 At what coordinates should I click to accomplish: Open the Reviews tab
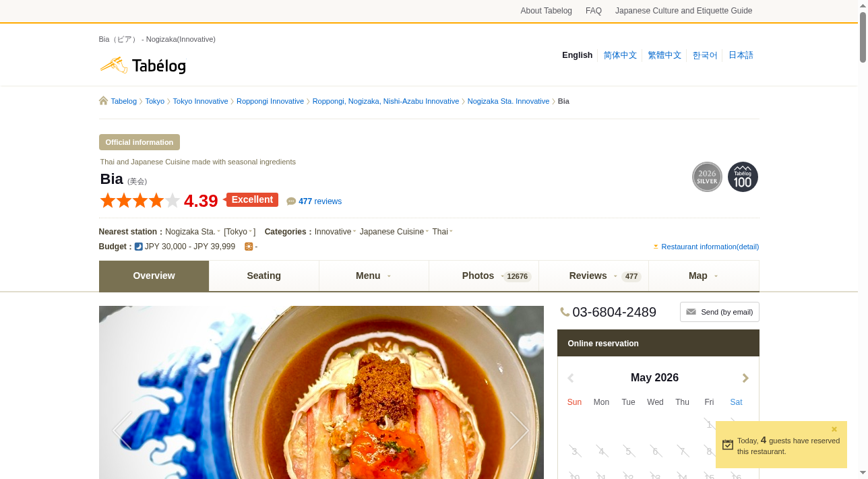coord(594,276)
